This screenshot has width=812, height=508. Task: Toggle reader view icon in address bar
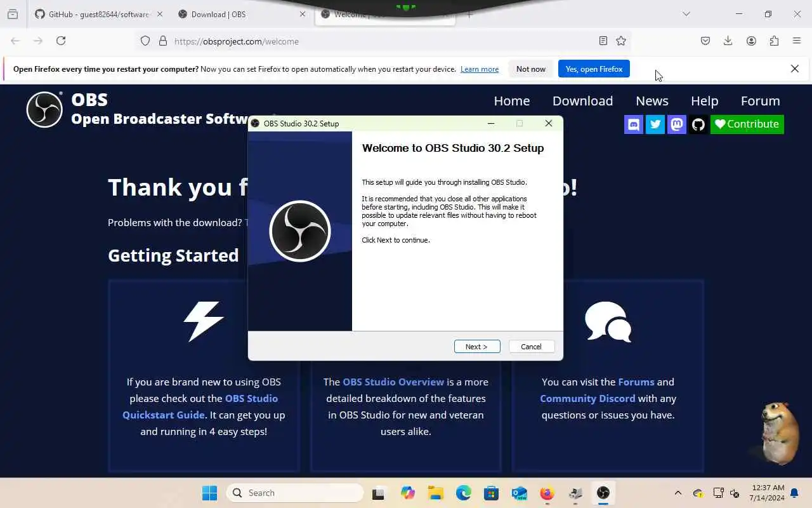coord(603,41)
